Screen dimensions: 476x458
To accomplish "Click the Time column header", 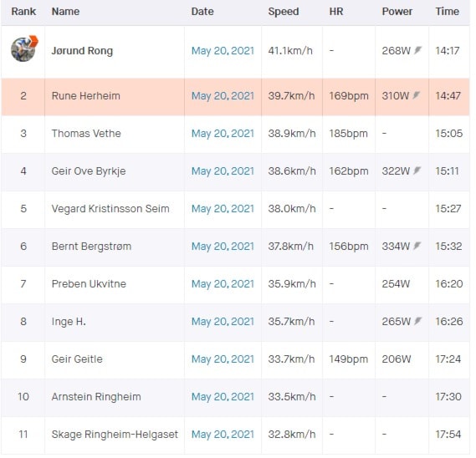I will (x=447, y=12).
